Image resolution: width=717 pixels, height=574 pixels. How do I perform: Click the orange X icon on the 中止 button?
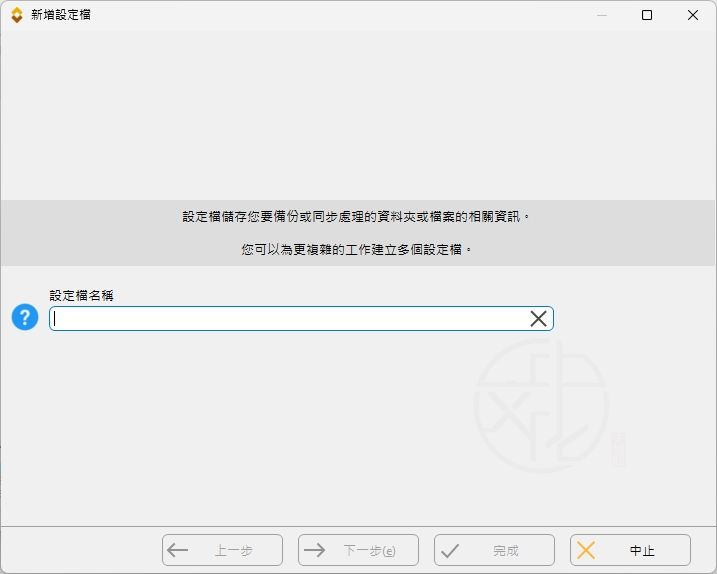point(586,550)
